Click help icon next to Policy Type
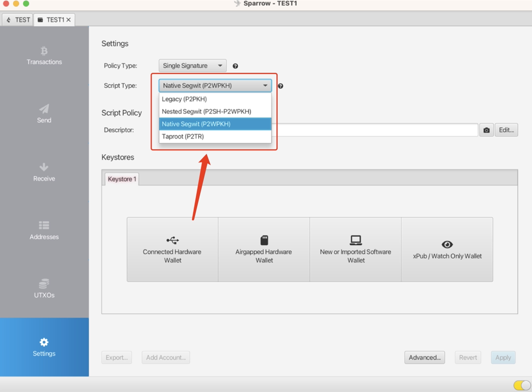 click(235, 66)
